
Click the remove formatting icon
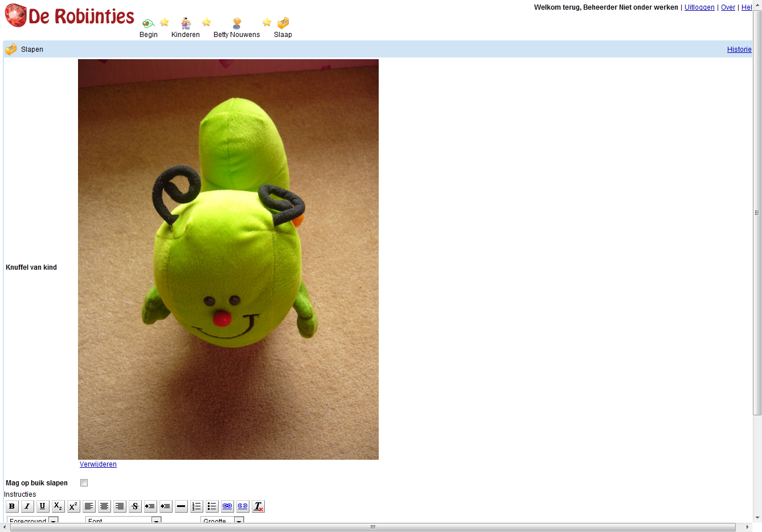[258, 506]
